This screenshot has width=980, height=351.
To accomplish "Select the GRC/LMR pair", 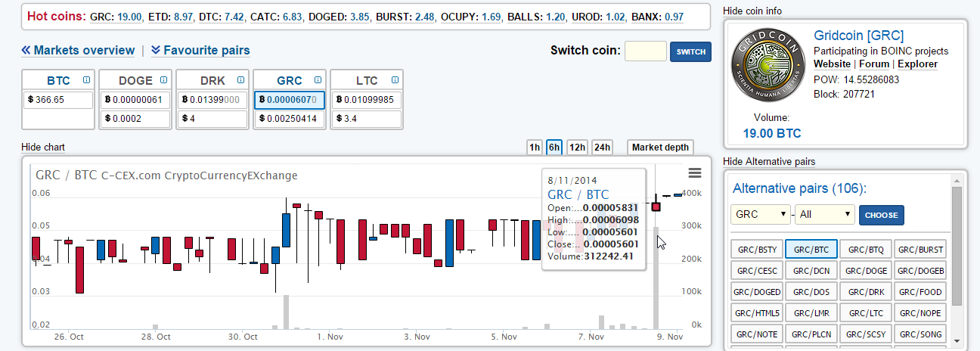I will (x=811, y=312).
